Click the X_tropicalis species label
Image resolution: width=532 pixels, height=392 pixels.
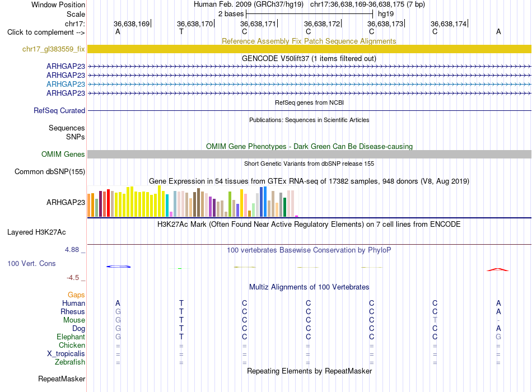(66, 354)
